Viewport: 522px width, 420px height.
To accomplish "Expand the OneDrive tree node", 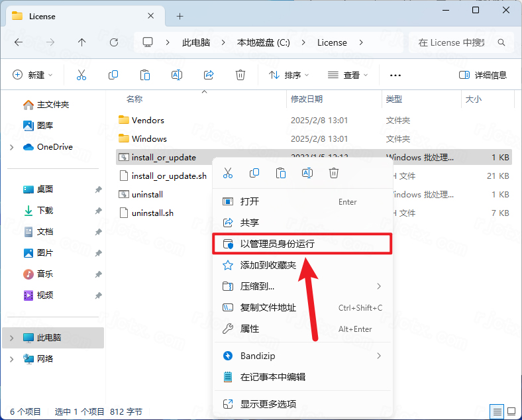I will click(12, 147).
